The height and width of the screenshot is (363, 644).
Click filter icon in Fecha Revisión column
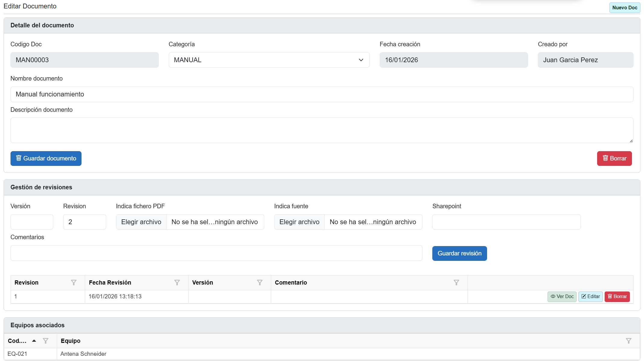177,282
